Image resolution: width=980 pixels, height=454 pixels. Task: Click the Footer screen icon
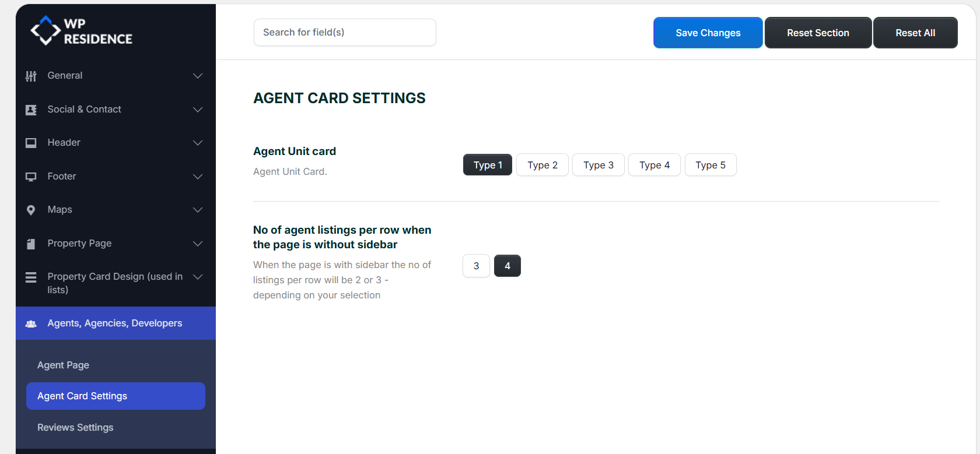pyautogui.click(x=31, y=177)
